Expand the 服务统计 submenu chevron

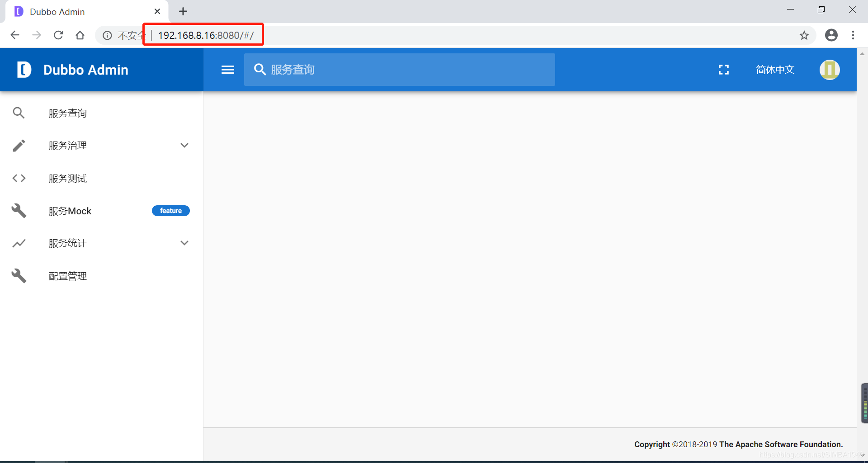pos(184,243)
